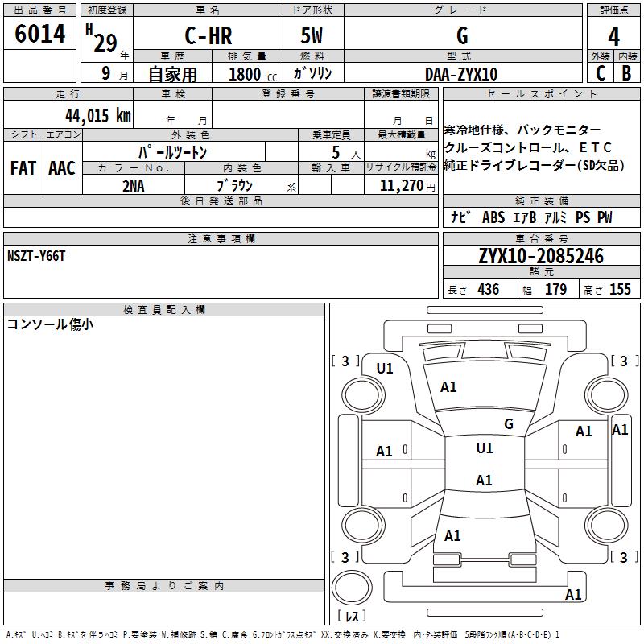
Task: Click the registration year H29
Action: [x=101, y=38]
